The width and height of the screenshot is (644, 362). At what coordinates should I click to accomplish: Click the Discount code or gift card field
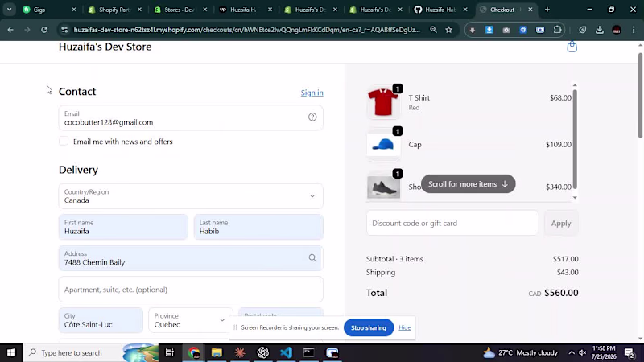452,224
